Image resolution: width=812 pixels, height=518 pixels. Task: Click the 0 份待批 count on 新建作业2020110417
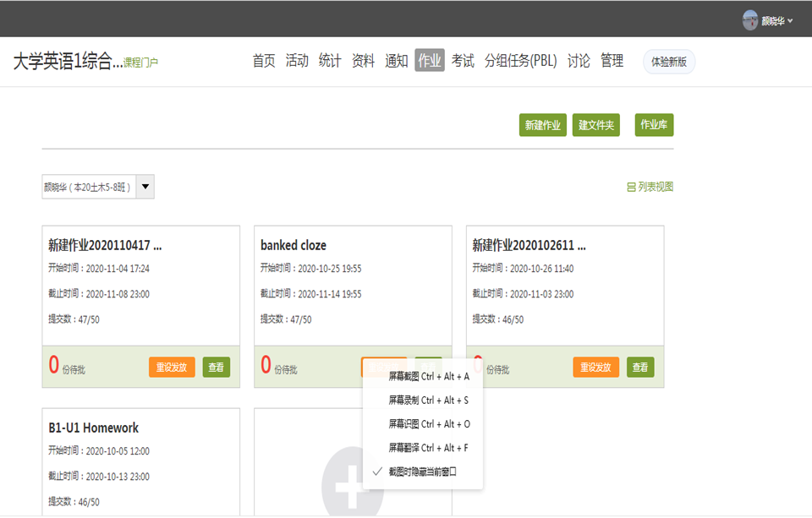pyautogui.click(x=67, y=365)
